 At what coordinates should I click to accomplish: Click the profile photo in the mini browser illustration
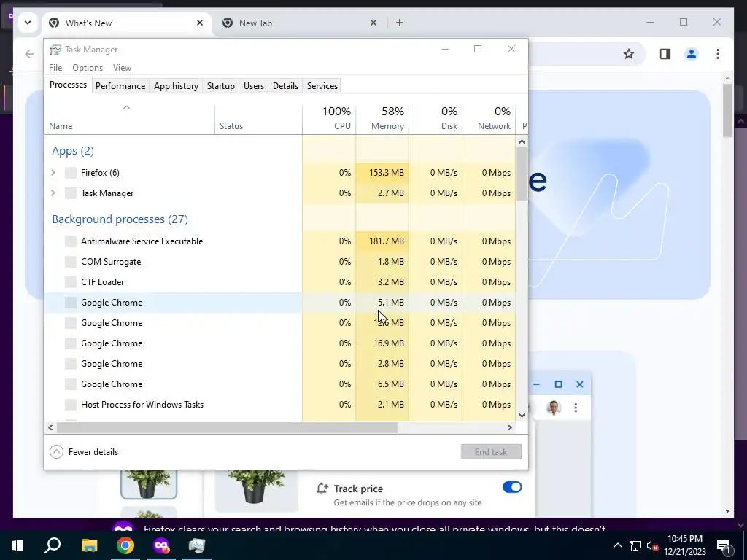(x=554, y=408)
